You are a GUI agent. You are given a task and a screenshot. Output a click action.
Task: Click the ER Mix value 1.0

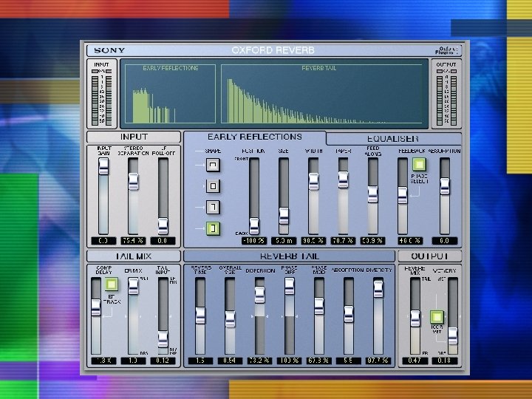coord(133,361)
